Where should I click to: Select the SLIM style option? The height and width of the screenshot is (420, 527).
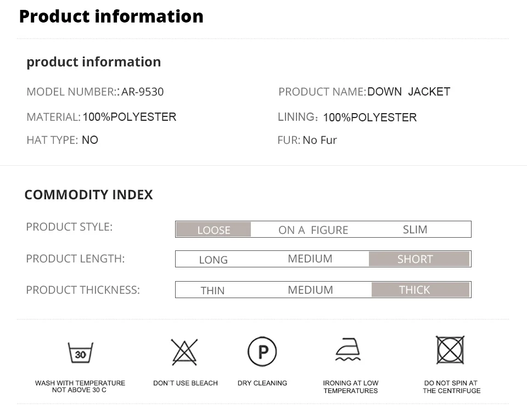tap(415, 229)
